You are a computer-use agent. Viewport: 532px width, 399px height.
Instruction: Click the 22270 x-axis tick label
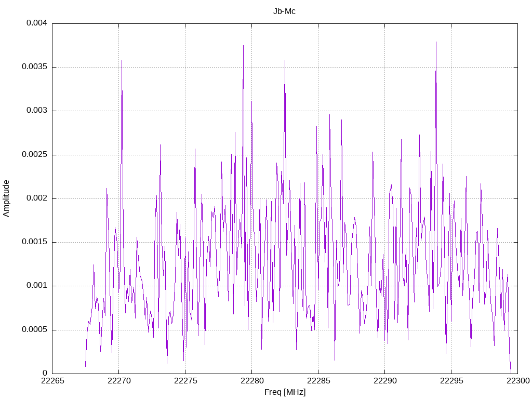point(119,381)
